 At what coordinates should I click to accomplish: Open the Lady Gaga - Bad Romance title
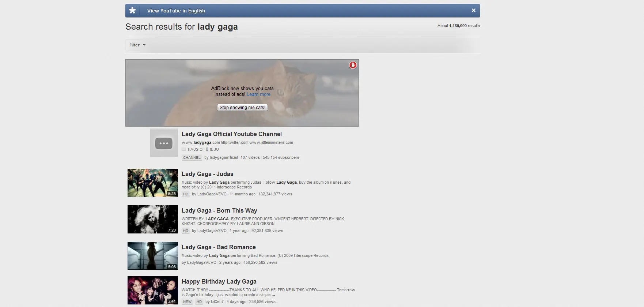(x=219, y=247)
